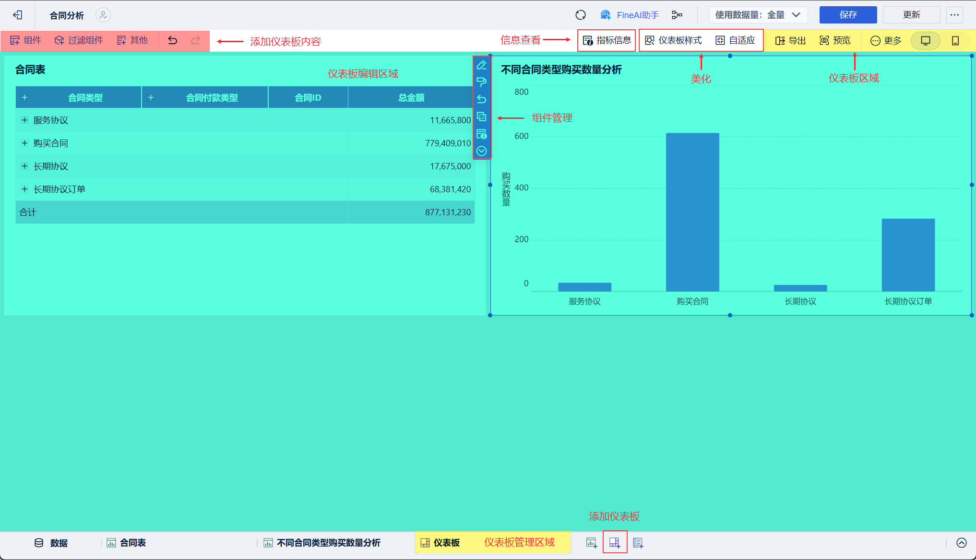
Task: Expand the 服务协议 row in table
Action: pyautogui.click(x=24, y=120)
